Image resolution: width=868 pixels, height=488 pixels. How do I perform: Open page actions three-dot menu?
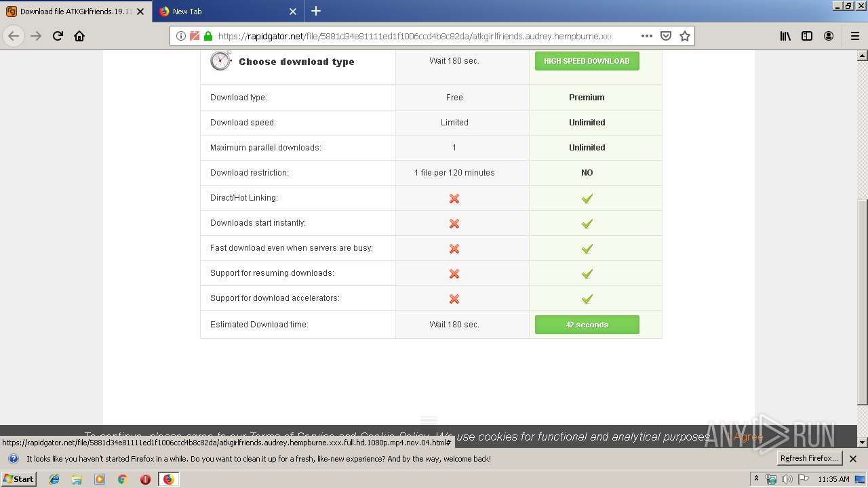click(x=647, y=36)
